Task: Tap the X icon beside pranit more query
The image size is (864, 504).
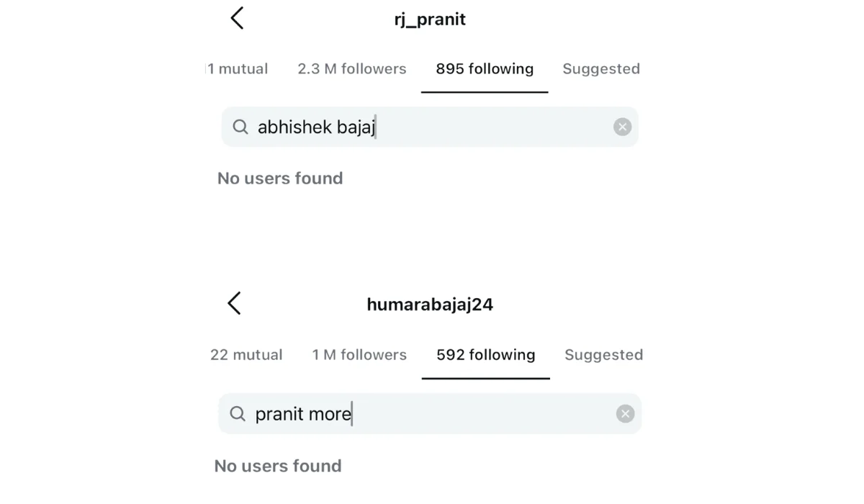Action: tap(625, 413)
